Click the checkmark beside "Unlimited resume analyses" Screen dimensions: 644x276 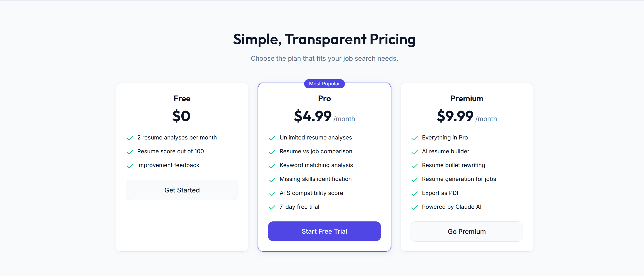(272, 138)
